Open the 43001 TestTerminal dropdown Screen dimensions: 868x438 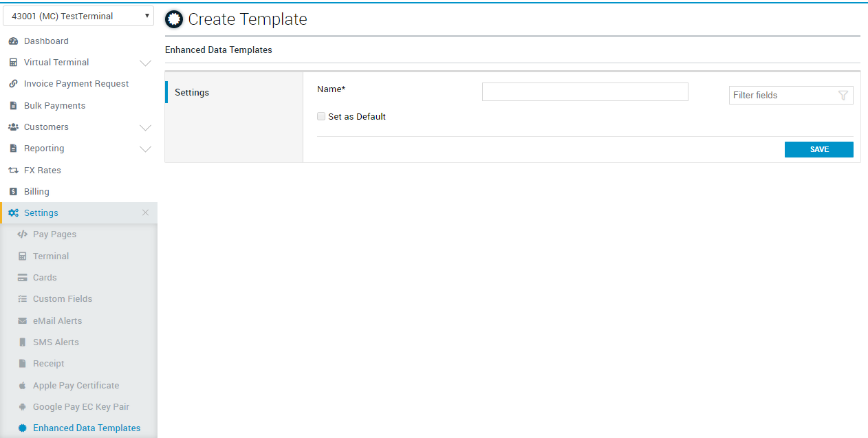[x=78, y=16]
